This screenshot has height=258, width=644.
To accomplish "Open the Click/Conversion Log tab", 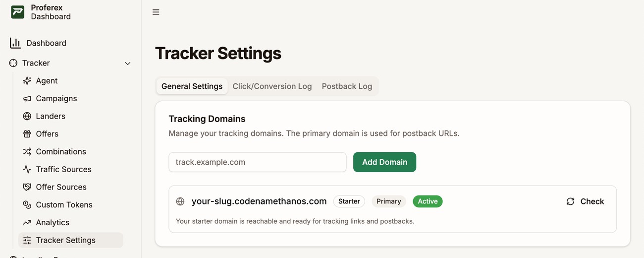I will pos(272,86).
